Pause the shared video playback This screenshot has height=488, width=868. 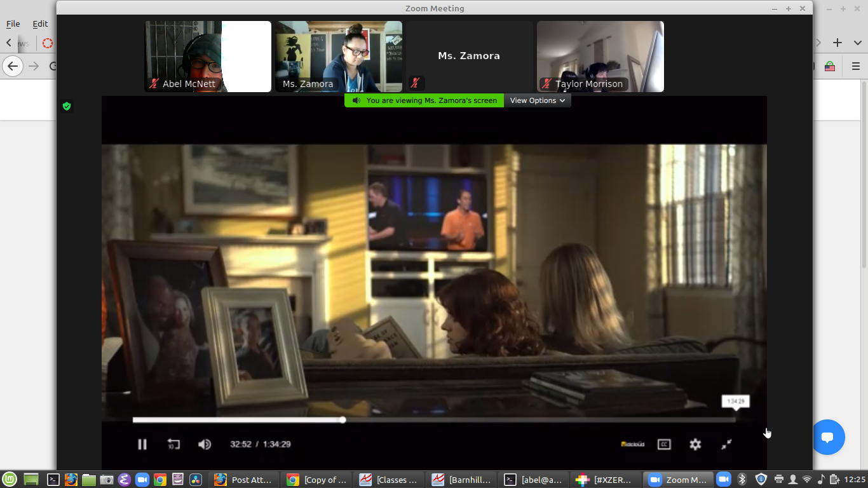pyautogui.click(x=142, y=444)
